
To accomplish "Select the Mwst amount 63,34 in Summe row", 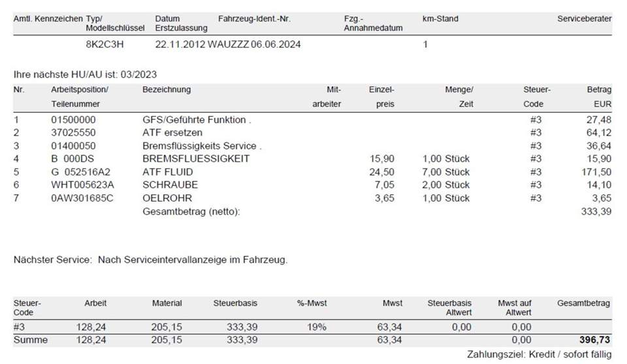I will pos(389,340).
